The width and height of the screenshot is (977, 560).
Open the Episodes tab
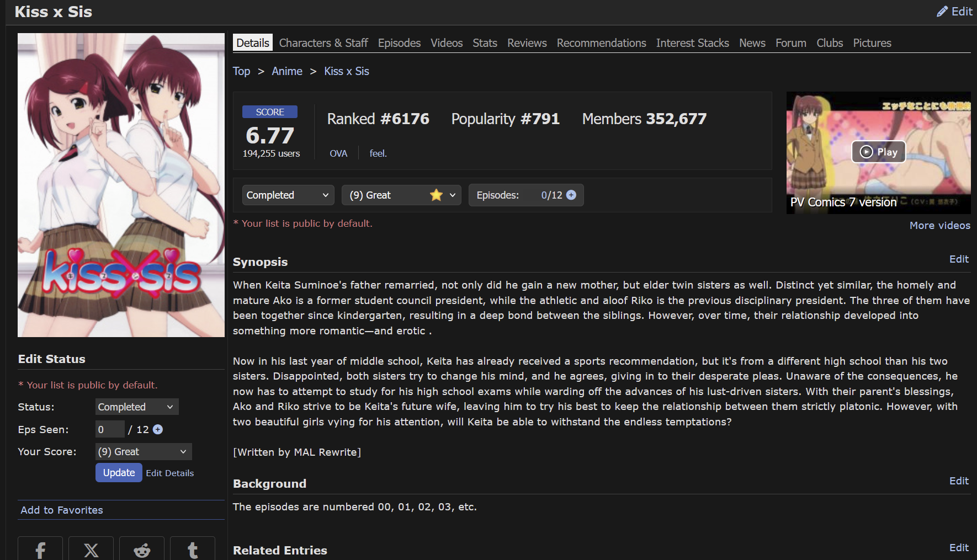(399, 43)
